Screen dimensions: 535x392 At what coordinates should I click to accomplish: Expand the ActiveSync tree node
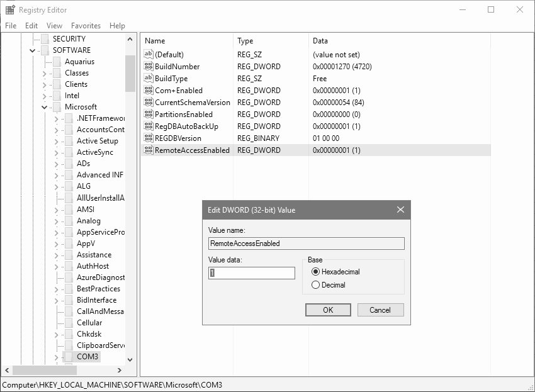(x=55, y=152)
